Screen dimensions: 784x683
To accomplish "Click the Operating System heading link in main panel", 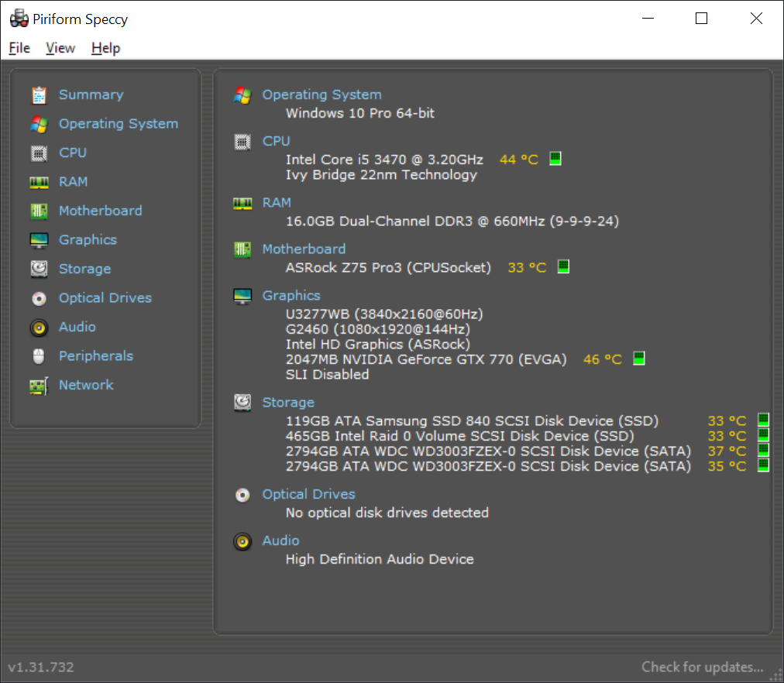I will tap(322, 94).
